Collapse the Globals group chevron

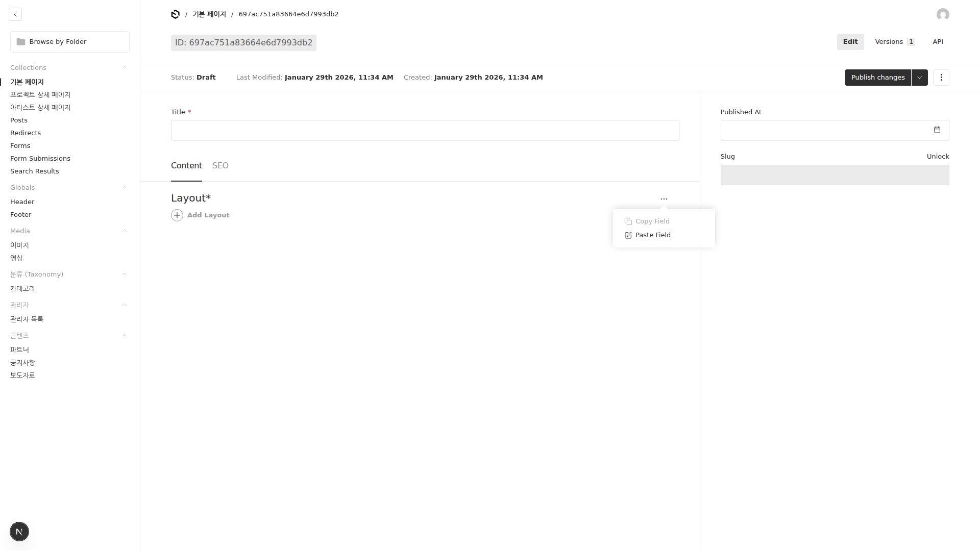click(124, 188)
